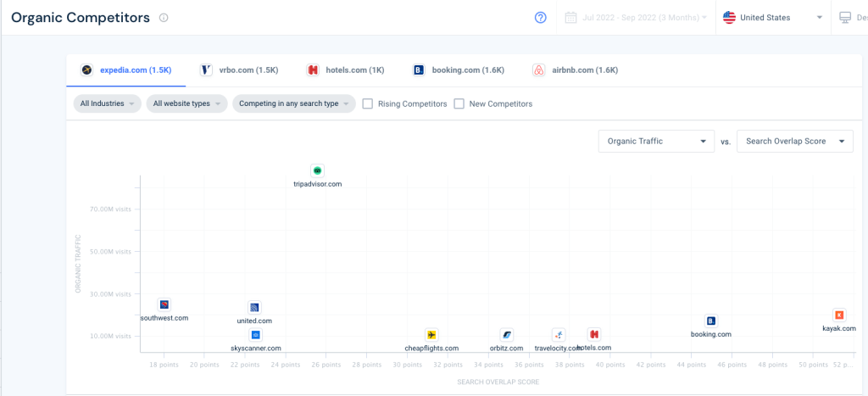Select the booking.com icon on the scatter chart
The image size is (868, 396).
tap(711, 321)
